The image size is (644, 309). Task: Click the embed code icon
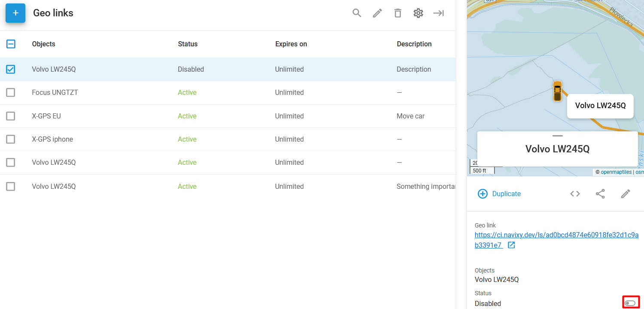click(x=575, y=194)
